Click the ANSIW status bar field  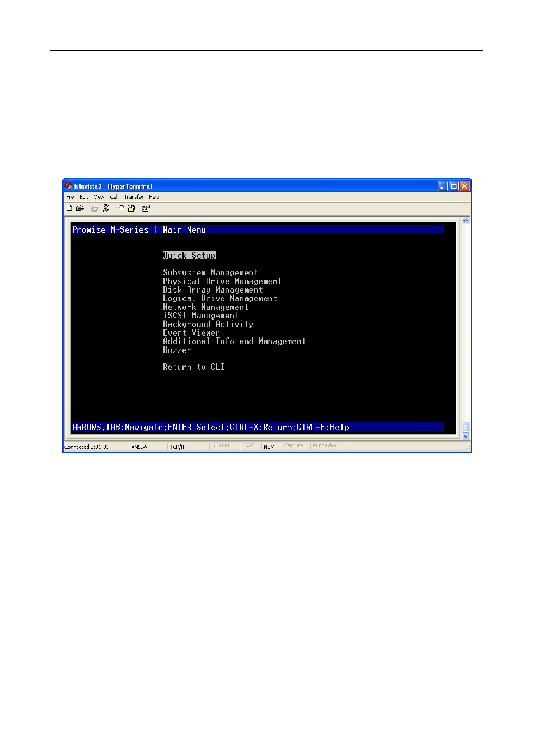click(x=139, y=447)
